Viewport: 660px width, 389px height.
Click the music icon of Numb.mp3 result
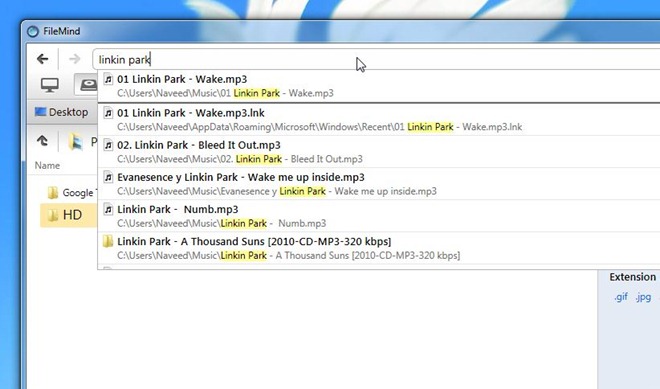pos(109,209)
